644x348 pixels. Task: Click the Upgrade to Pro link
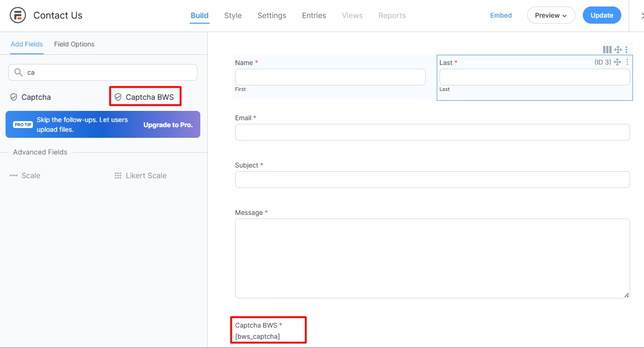coord(168,124)
